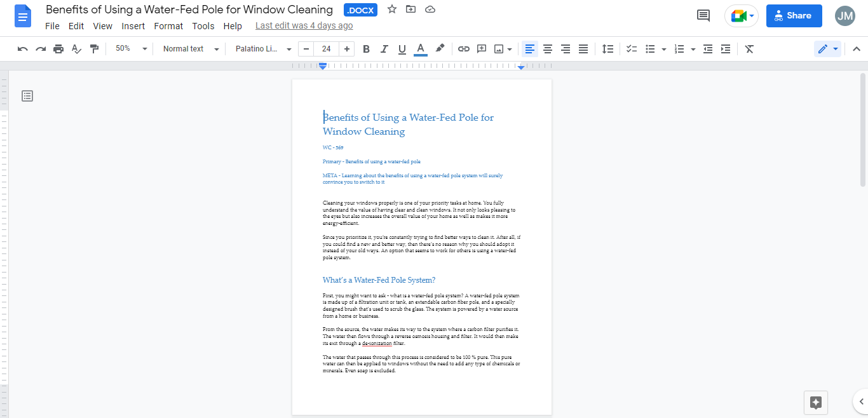
Task: Open the File menu
Action: (x=52, y=26)
